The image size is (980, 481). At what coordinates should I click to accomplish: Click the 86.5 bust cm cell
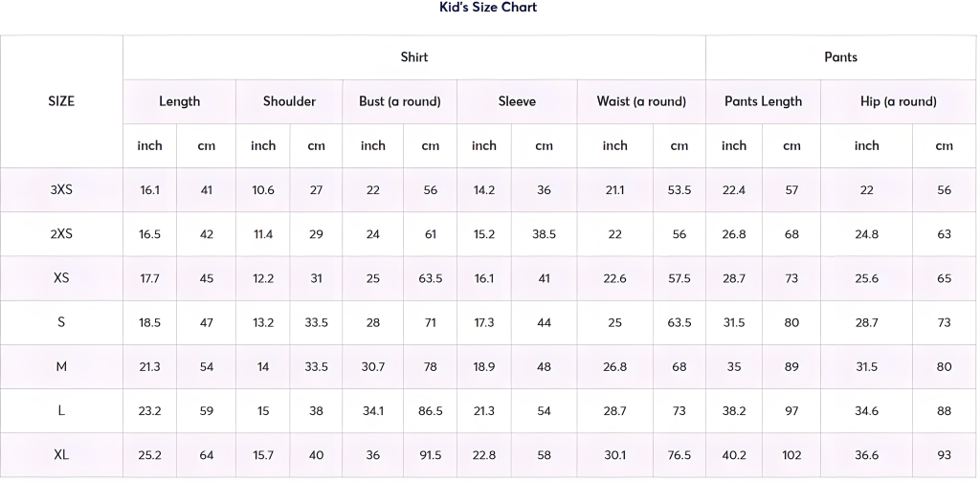430,411
